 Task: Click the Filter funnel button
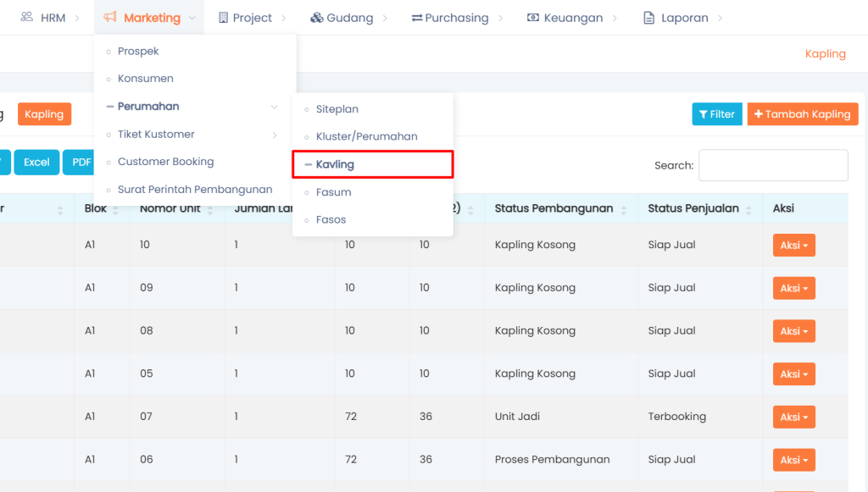[717, 114]
